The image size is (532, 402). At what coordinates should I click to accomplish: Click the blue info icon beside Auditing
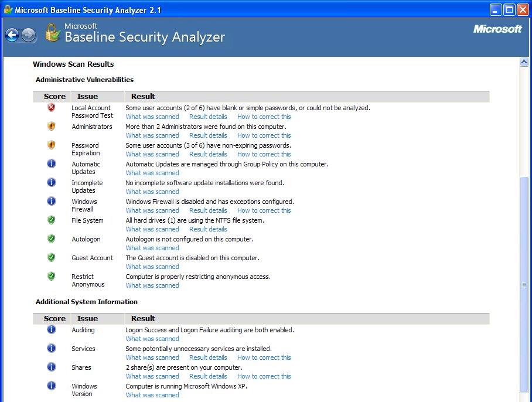[51, 329]
